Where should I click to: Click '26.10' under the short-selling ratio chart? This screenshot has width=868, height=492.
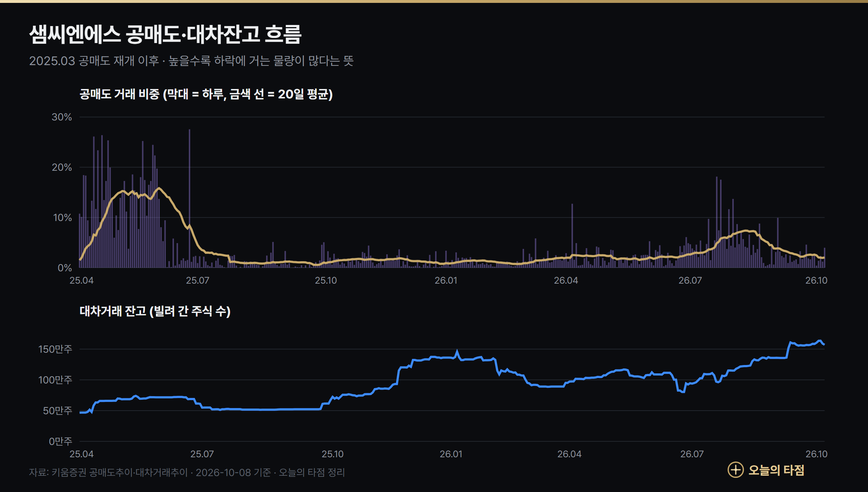[816, 280]
